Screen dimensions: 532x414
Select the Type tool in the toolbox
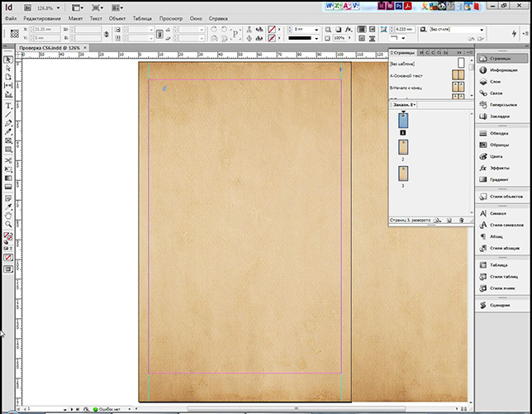(x=8, y=105)
